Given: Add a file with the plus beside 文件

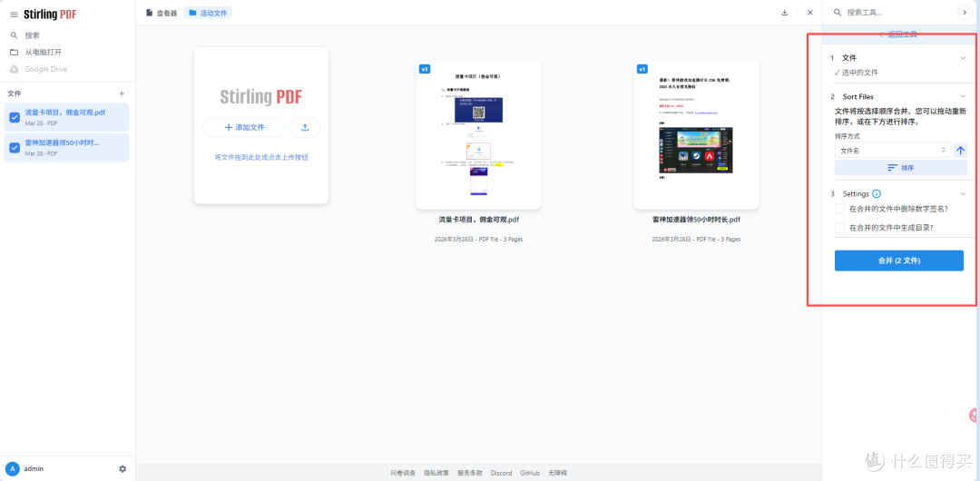Looking at the screenshot, I should 122,93.
